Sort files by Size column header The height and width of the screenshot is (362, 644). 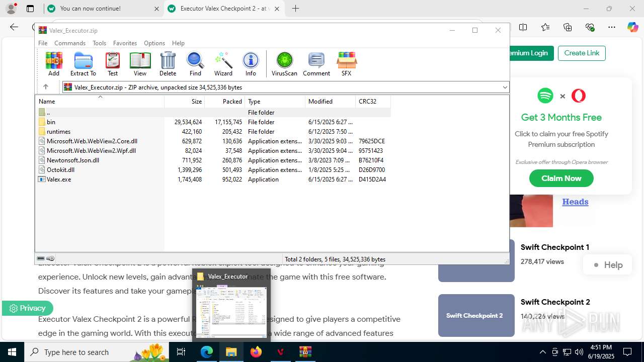[x=184, y=101]
